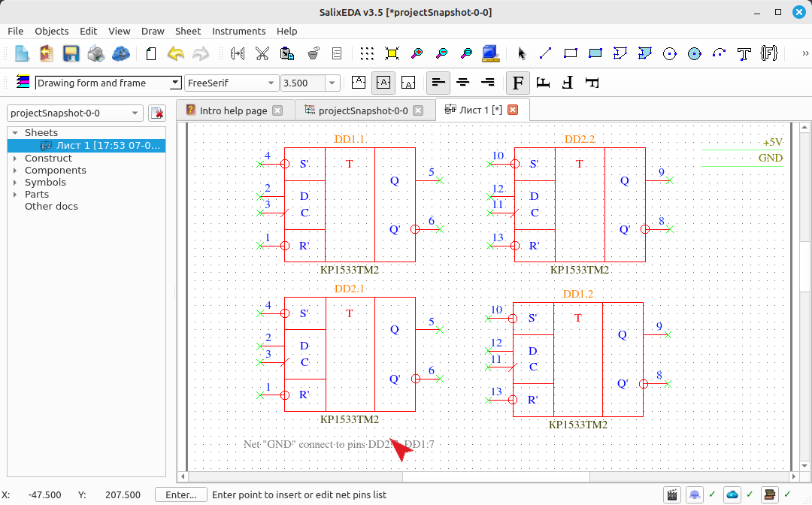The height and width of the screenshot is (505, 812).
Task: Open the Draw menu
Action: pos(153,31)
